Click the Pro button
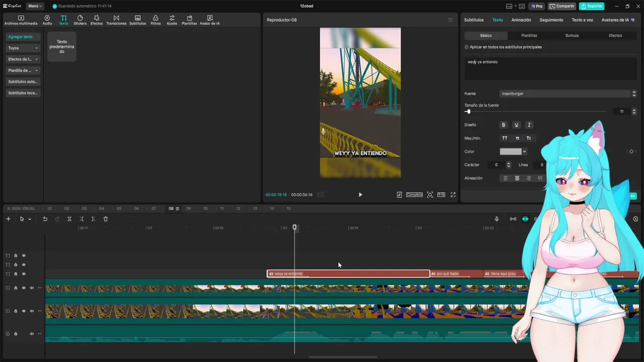Image resolution: width=644 pixels, height=362 pixels. pos(537,6)
